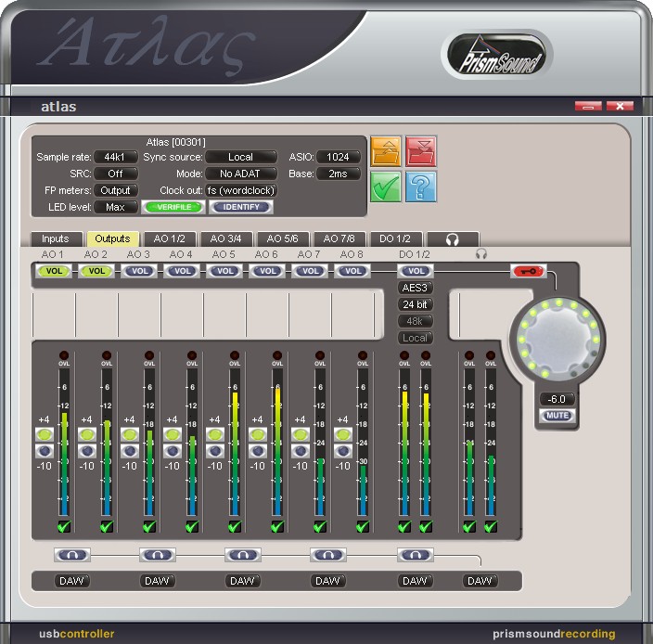Open the Base 2ms dropdown
Viewport: 653px width, 644px height.
pyautogui.click(x=339, y=174)
